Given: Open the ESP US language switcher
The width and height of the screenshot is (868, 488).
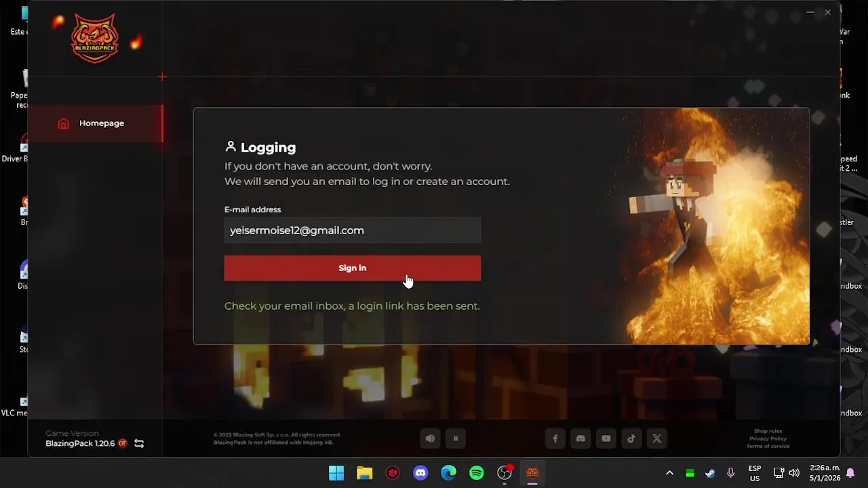Looking at the screenshot, I should point(755,473).
